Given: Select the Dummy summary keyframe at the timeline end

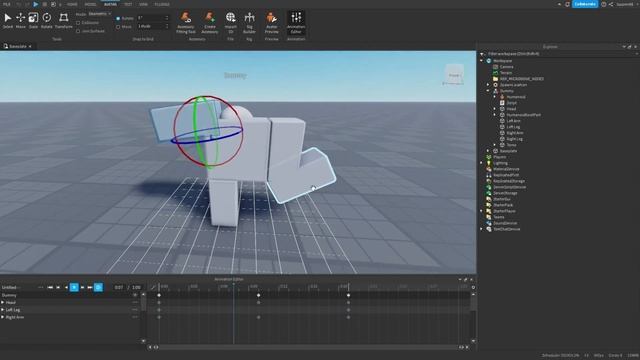Looking at the screenshot, I should (x=348, y=295).
